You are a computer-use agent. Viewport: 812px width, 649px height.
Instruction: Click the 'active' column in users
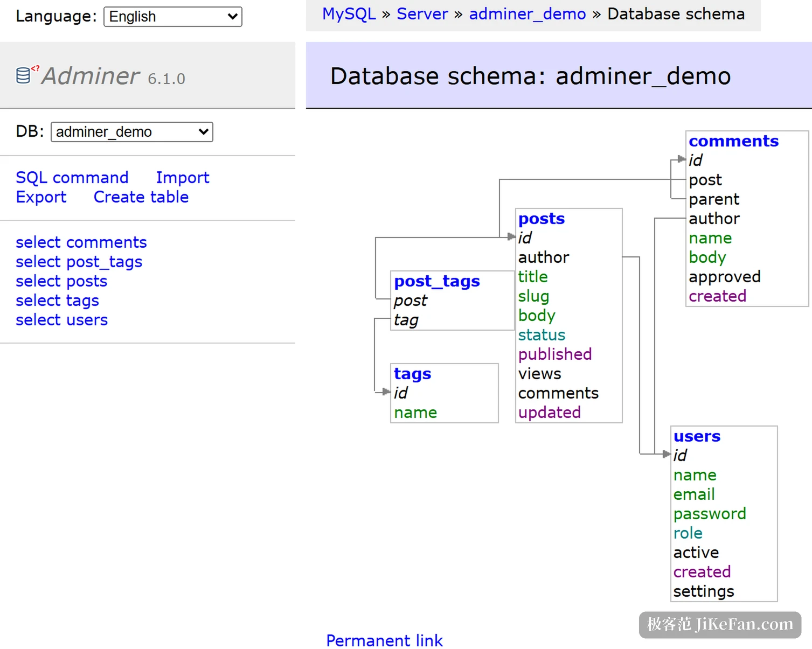click(696, 553)
